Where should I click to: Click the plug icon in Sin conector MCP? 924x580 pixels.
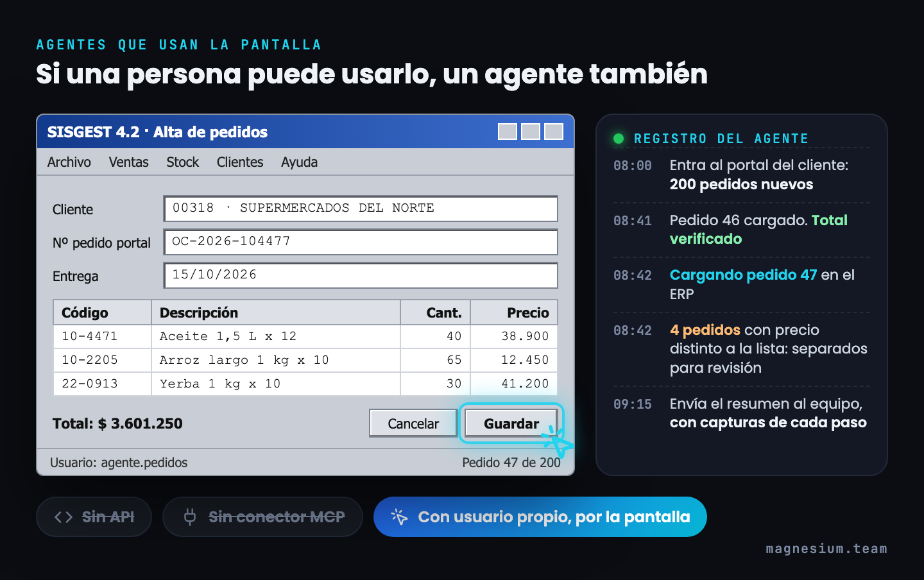point(190,516)
